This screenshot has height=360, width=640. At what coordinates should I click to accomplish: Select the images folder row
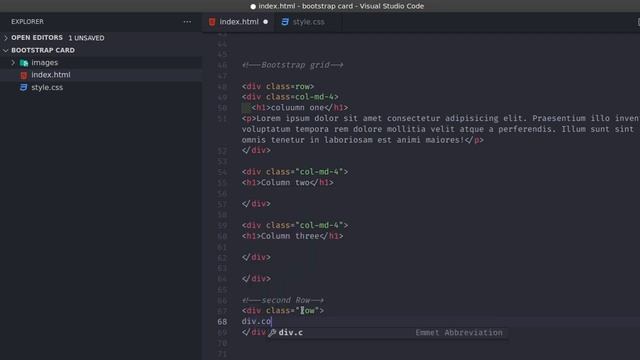click(x=101, y=63)
